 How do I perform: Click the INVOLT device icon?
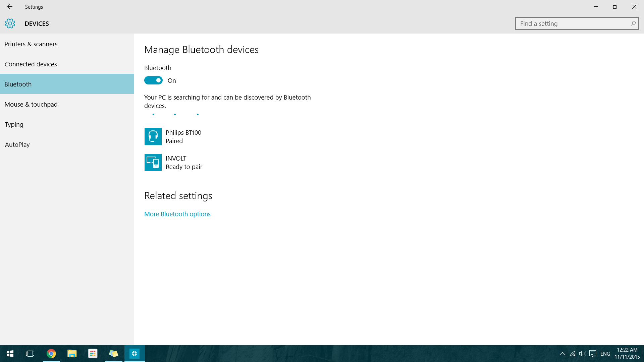click(153, 162)
